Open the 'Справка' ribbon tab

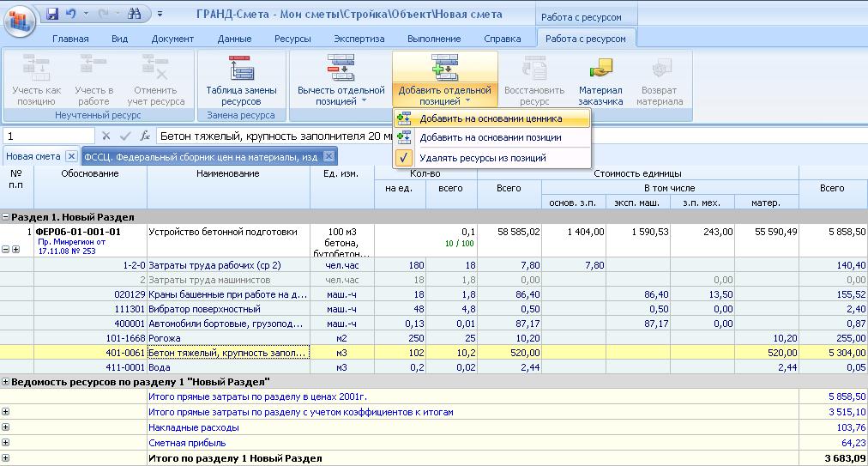(x=503, y=39)
